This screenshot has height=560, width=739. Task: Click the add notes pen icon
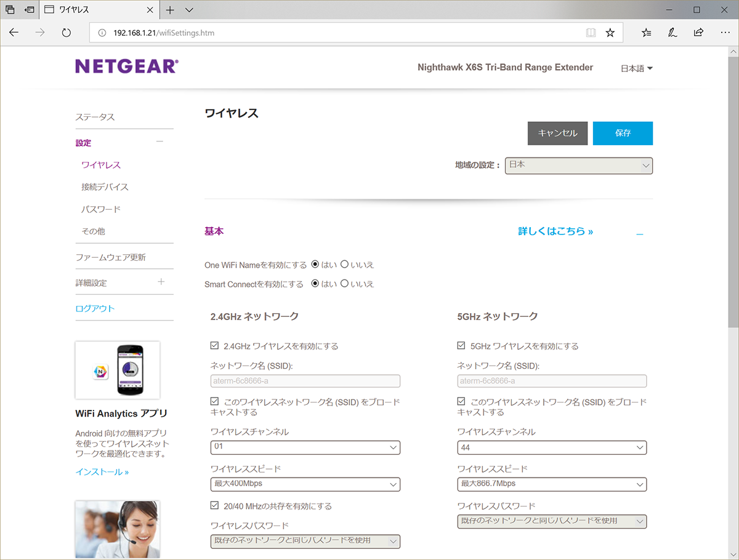tap(672, 33)
